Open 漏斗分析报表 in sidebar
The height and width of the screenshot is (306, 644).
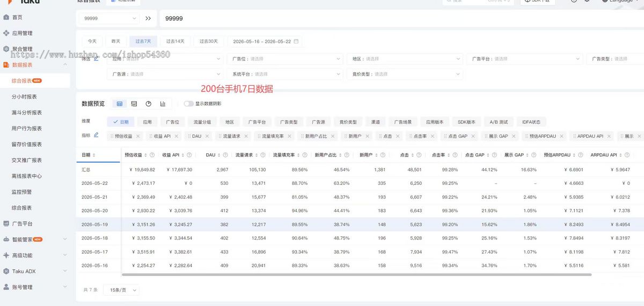(x=27, y=113)
